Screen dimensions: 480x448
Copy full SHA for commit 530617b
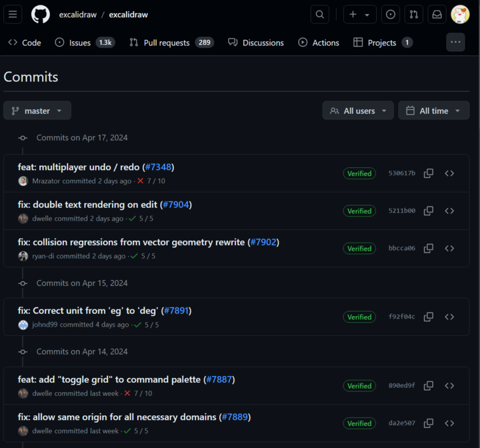click(x=429, y=173)
